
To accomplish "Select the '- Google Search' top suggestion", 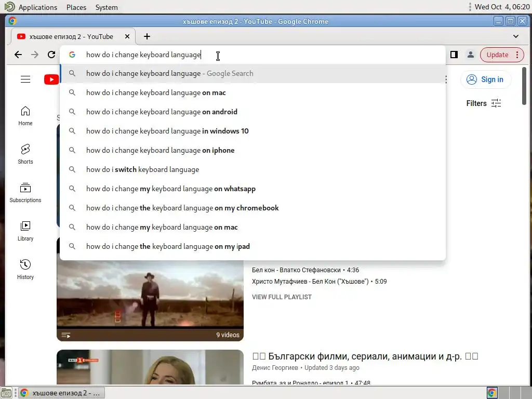I will (x=253, y=73).
